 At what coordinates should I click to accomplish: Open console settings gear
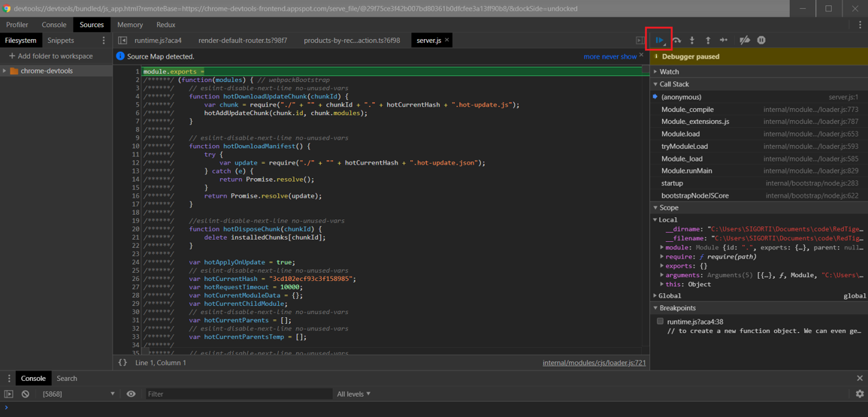pos(860,394)
